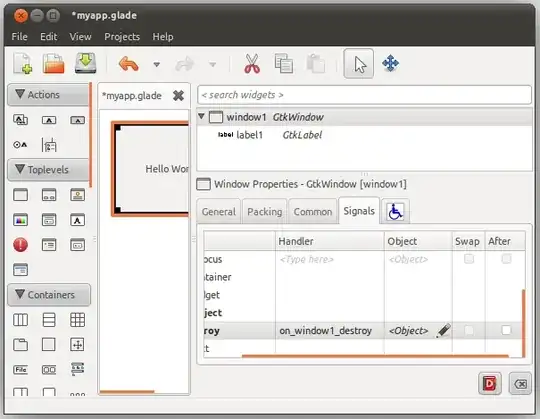Click the New project toolbar icon
540x419 pixels.
point(22,63)
